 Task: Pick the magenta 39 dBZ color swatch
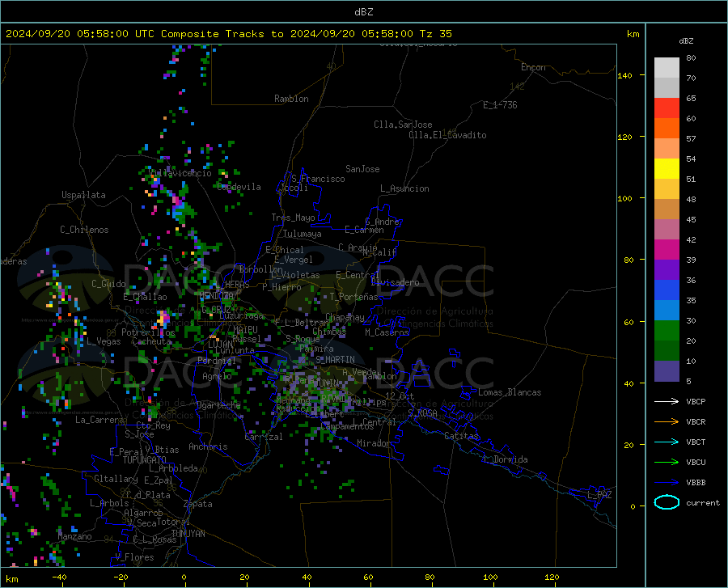(x=667, y=250)
